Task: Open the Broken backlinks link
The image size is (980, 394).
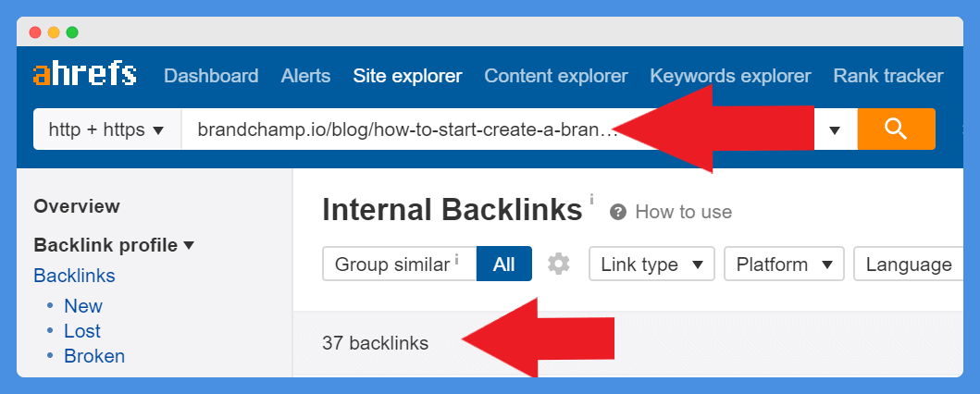Action: click(94, 356)
